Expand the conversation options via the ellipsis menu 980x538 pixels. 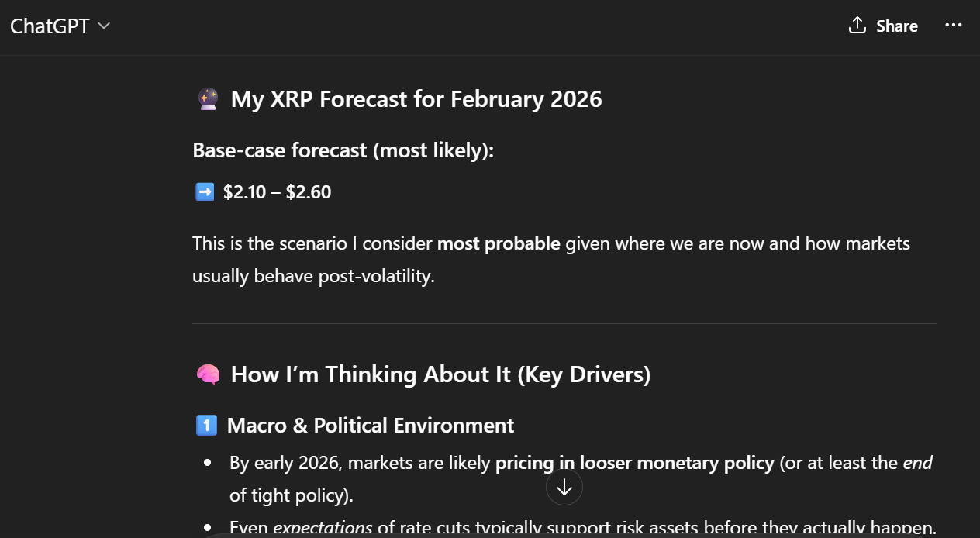point(953,25)
